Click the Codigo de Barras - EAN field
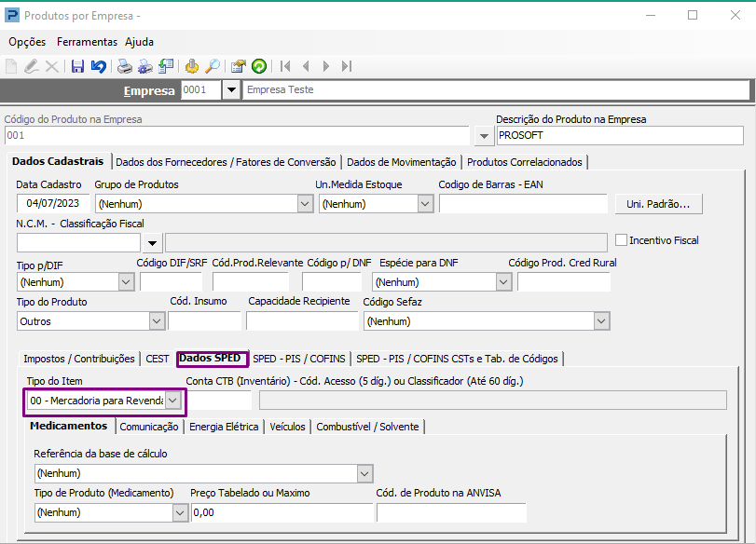Viewport: 756px width, 544px height. click(523, 204)
